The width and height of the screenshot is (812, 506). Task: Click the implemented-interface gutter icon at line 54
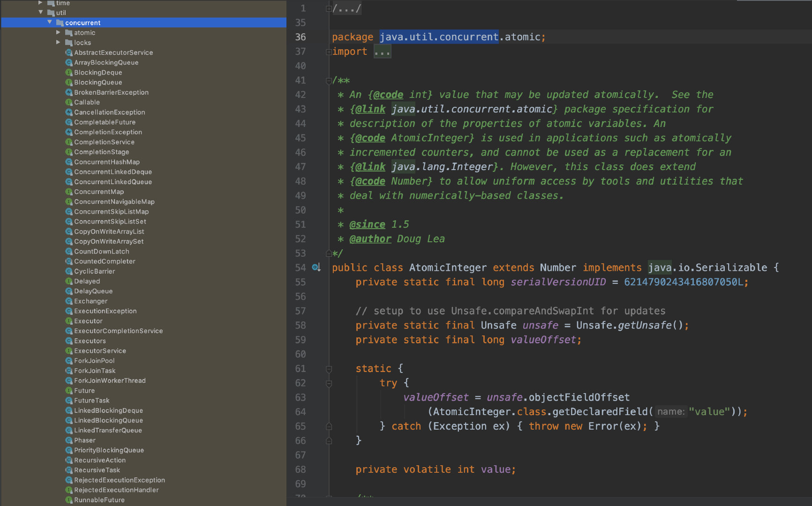[316, 268]
